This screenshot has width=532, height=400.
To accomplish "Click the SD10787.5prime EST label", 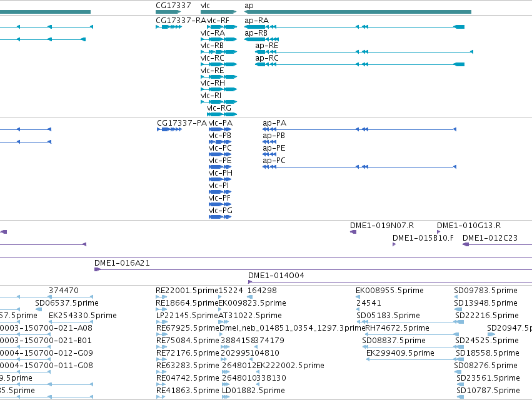I will 488,391.
